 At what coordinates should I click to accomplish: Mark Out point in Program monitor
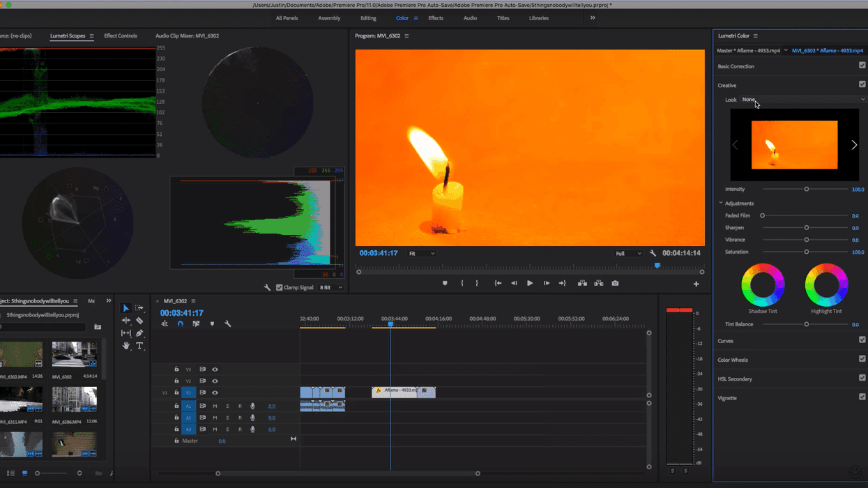477,284
